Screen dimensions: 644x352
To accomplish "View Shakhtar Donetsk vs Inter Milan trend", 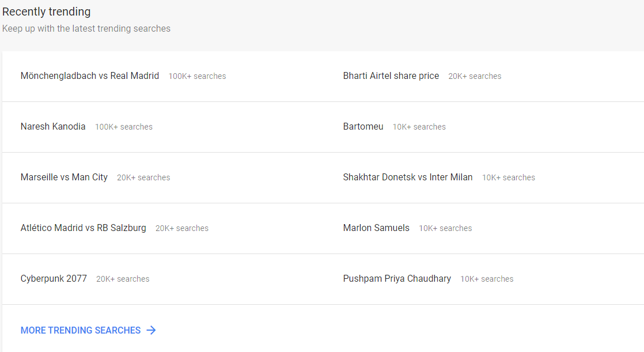I will (x=408, y=177).
